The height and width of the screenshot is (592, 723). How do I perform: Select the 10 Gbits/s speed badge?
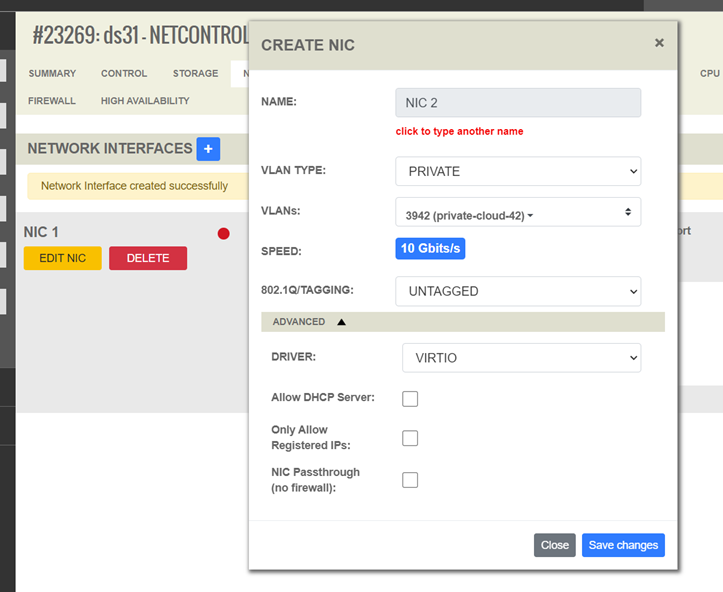430,249
